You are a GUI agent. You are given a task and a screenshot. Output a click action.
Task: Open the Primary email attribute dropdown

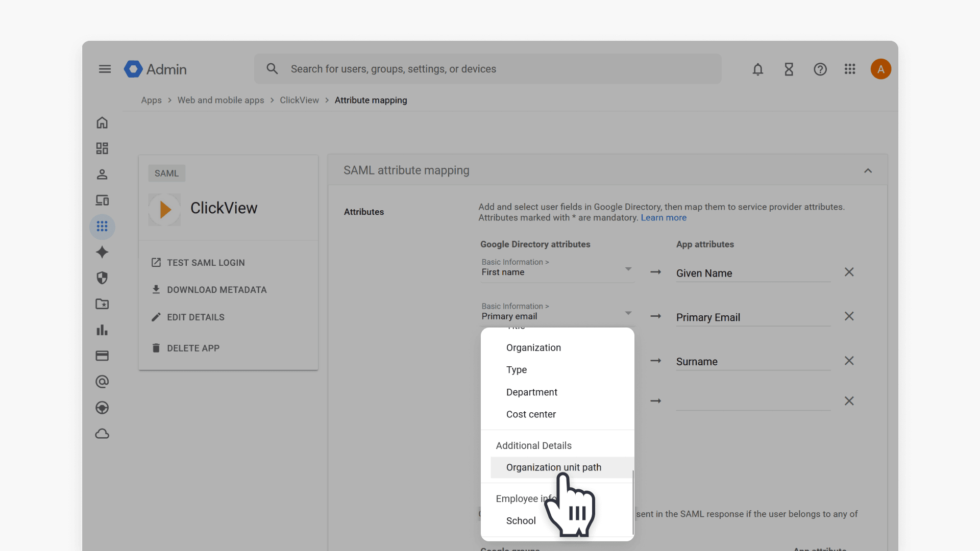click(557, 313)
